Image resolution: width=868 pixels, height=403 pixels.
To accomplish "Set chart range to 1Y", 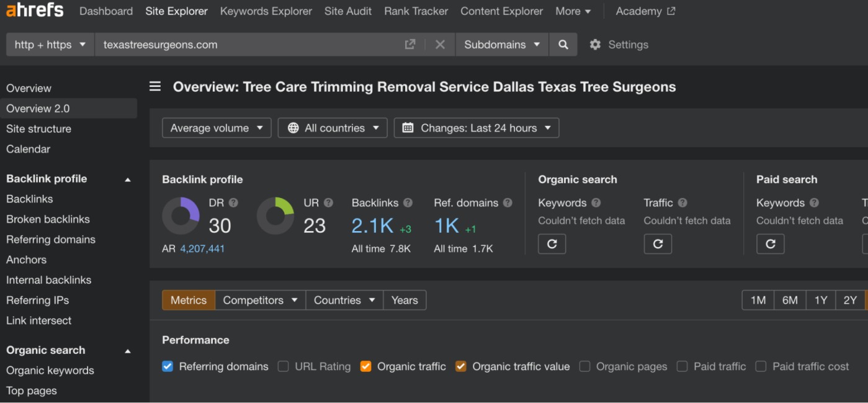I will click(821, 300).
